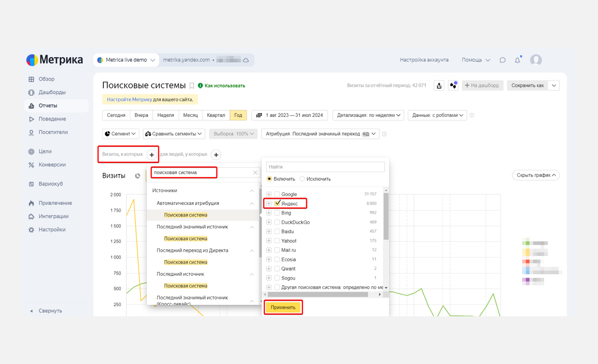Check the Bing checkbox
Screen dimensions: 598x364
tap(277, 213)
